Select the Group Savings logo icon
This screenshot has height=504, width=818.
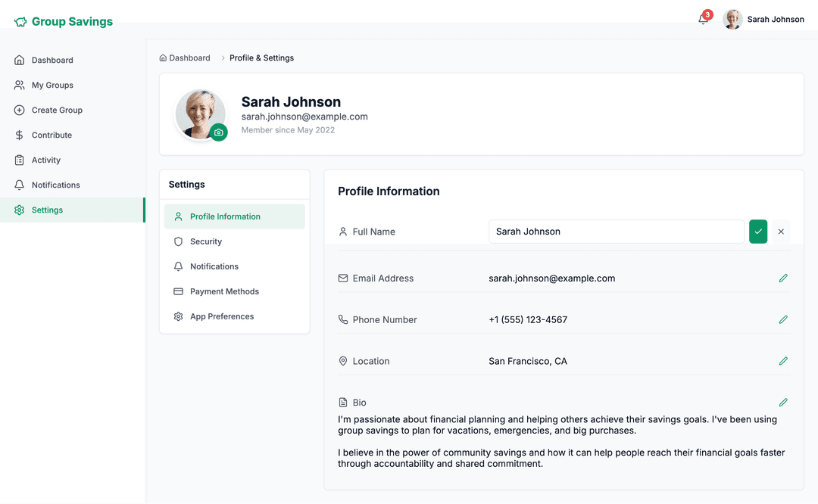coord(20,21)
